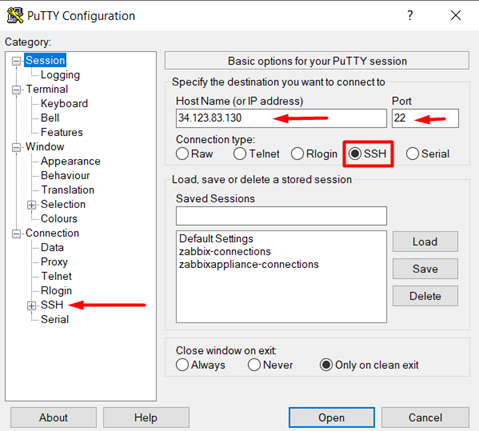The width and height of the screenshot is (479, 431).
Task: Open the Proxy settings category
Action: coord(54,262)
